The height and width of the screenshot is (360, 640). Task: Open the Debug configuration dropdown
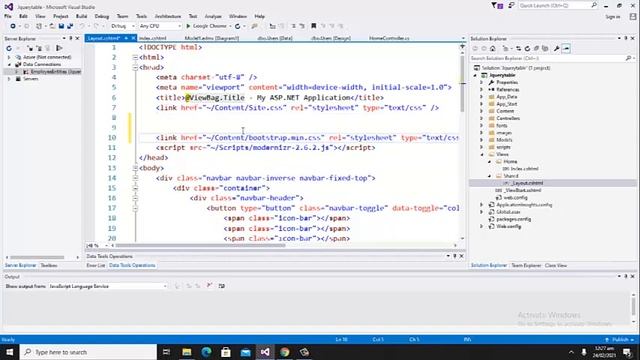(x=122, y=26)
